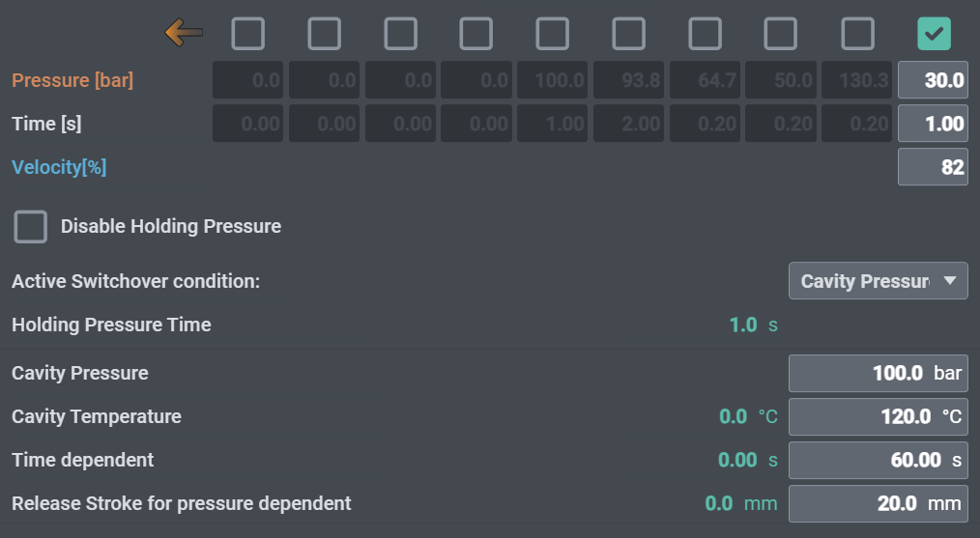Click the disabled time cell showing 2.00

(629, 124)
